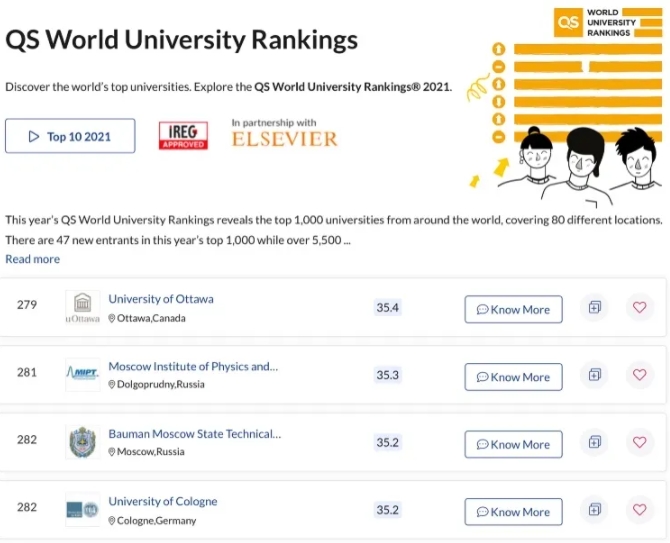Favorite Moscow Institute of Physics heart icon

click(x=639, y=375)
